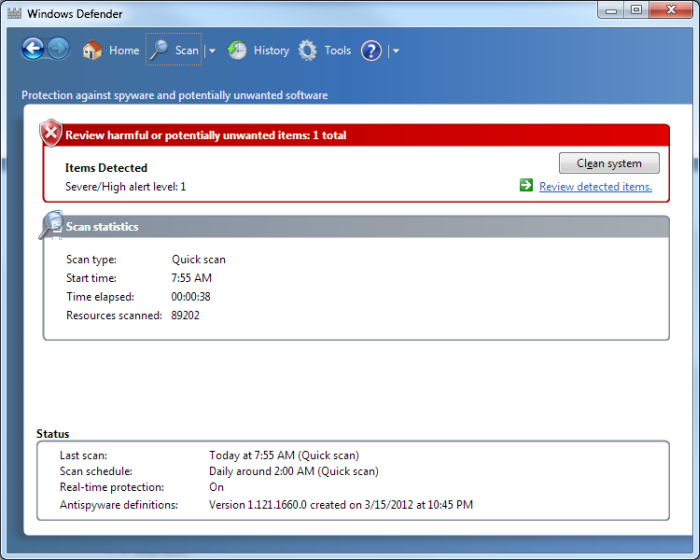Select the History toolbar label

click(271, 50)
